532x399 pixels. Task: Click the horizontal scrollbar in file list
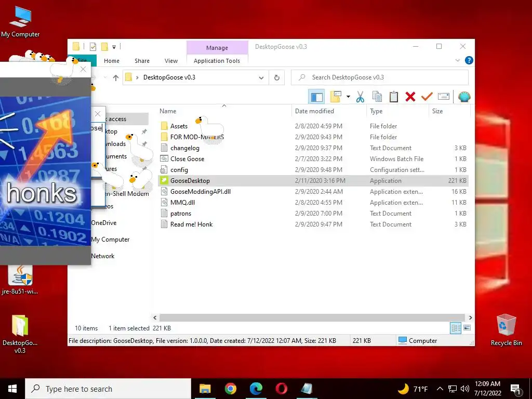pyautogui.click(x=312, y=317)
